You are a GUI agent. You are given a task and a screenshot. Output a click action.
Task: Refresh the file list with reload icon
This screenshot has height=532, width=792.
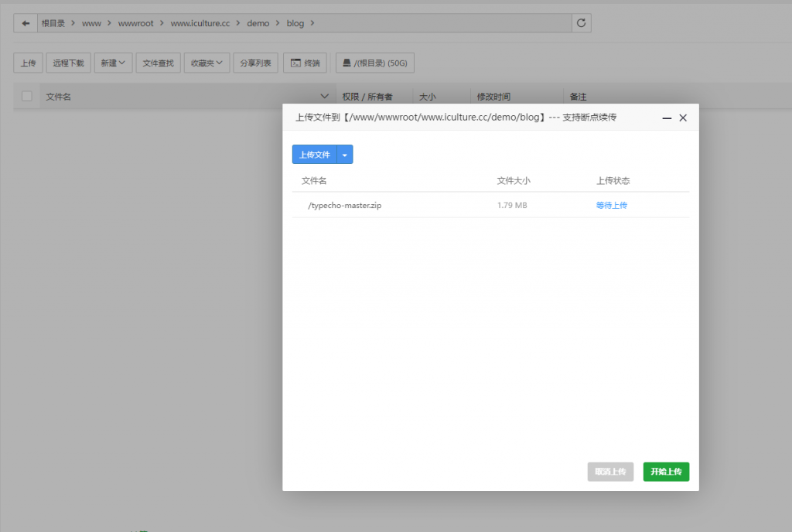[582, 23]
